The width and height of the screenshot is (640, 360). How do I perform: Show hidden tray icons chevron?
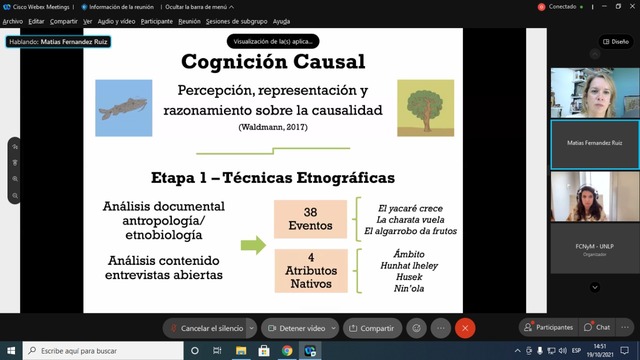pyautogui.click(x=517, y=351)
